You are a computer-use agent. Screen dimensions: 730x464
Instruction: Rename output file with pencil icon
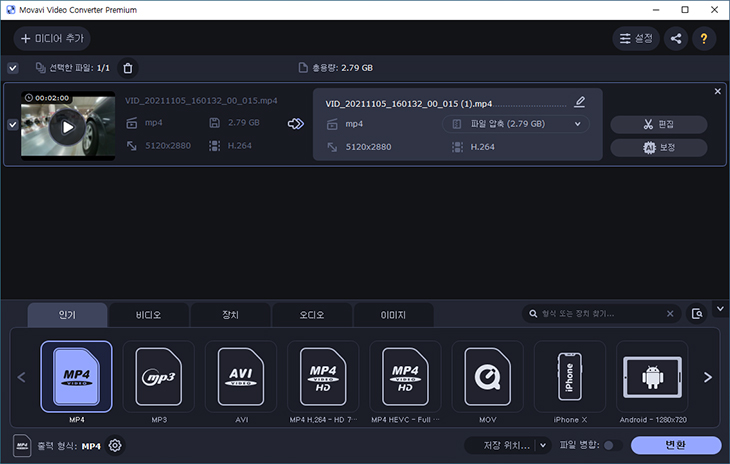[580, 101]
